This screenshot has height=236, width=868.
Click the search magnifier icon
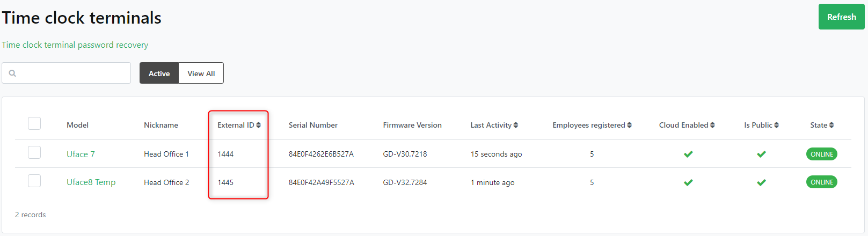tap(13, 73)
